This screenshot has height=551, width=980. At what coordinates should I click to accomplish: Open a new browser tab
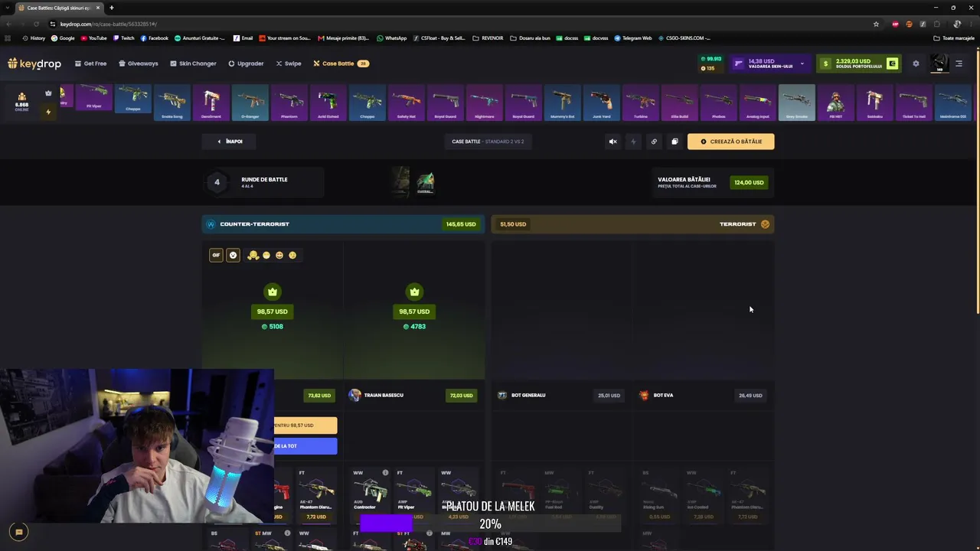112,8
